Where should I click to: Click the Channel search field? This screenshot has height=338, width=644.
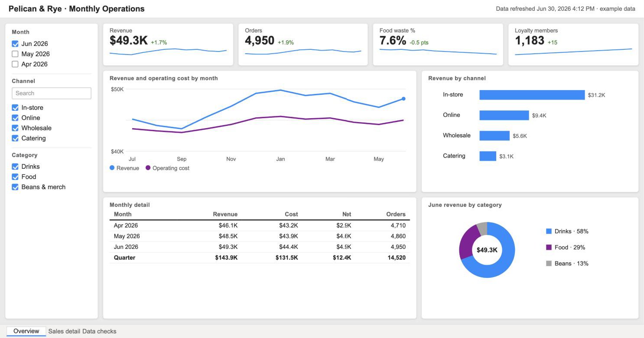(52, 93)
